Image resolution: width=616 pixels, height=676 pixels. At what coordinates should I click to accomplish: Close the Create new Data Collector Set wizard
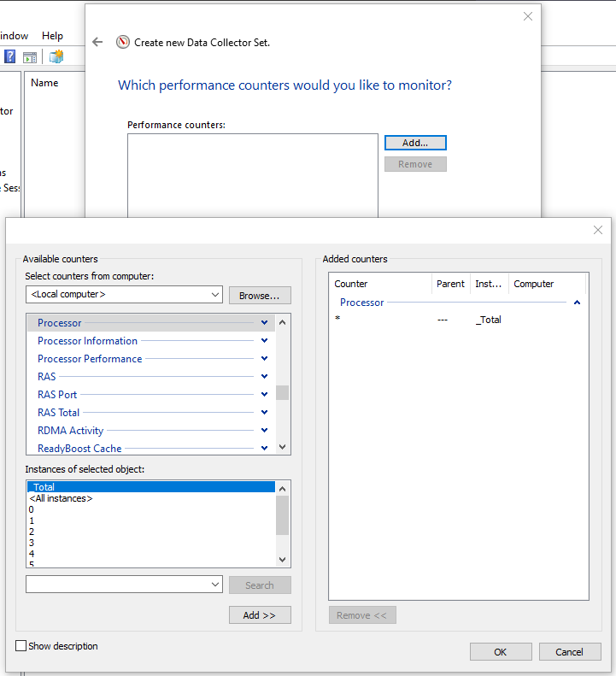coord(528,16)
